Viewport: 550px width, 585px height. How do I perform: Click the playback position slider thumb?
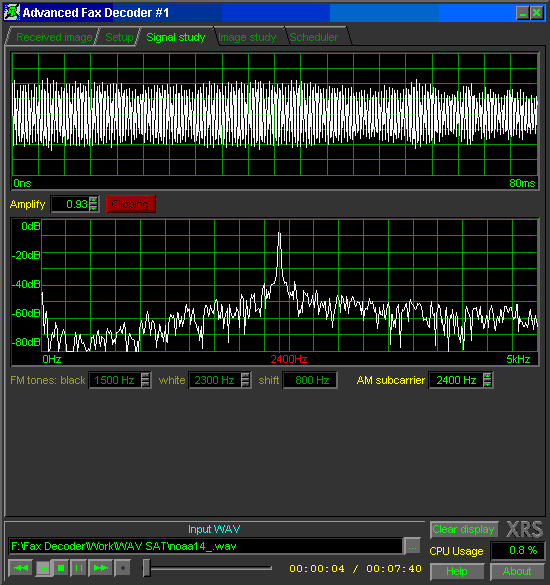coord(147,568)
